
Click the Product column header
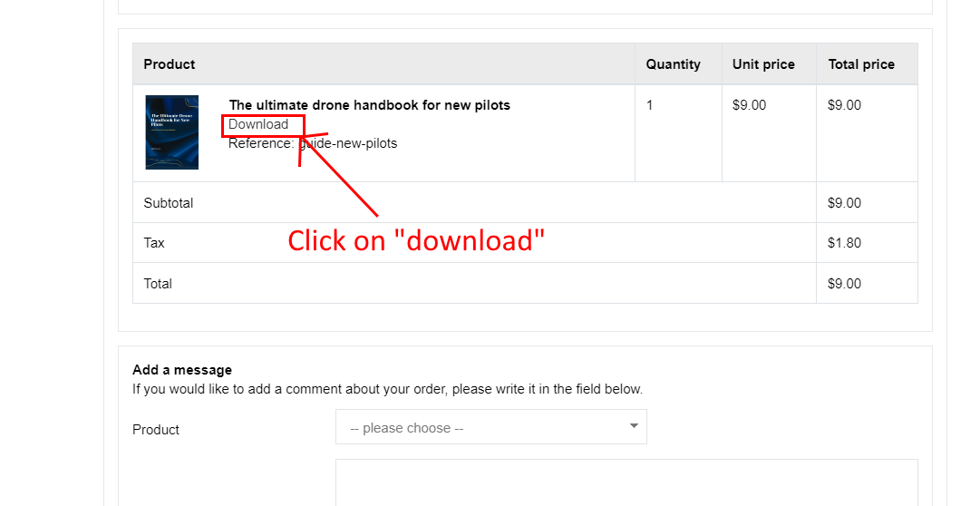[x=170, y=64]
